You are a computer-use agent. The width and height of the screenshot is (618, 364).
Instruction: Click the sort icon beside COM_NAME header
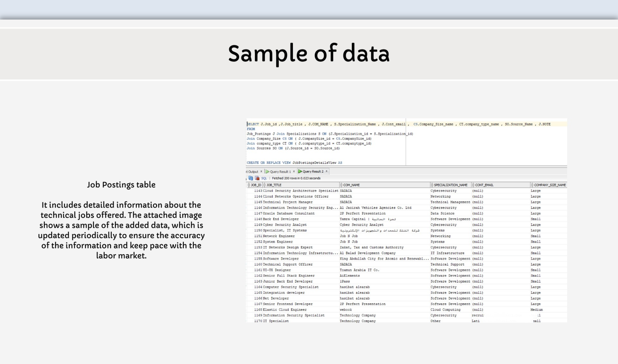click(x=341, y=185)
